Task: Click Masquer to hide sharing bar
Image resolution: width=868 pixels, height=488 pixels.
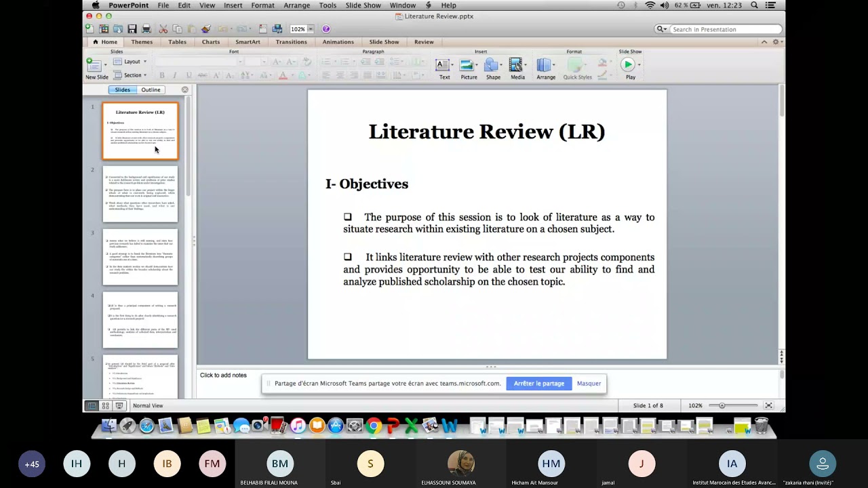Action: point(589,384)
